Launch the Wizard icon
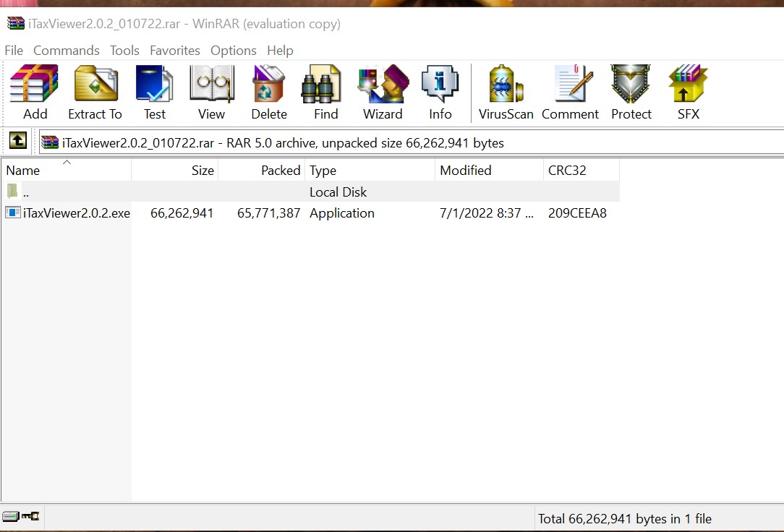The height and width of the screenshot is (532, 784). (x=383, y=84)
